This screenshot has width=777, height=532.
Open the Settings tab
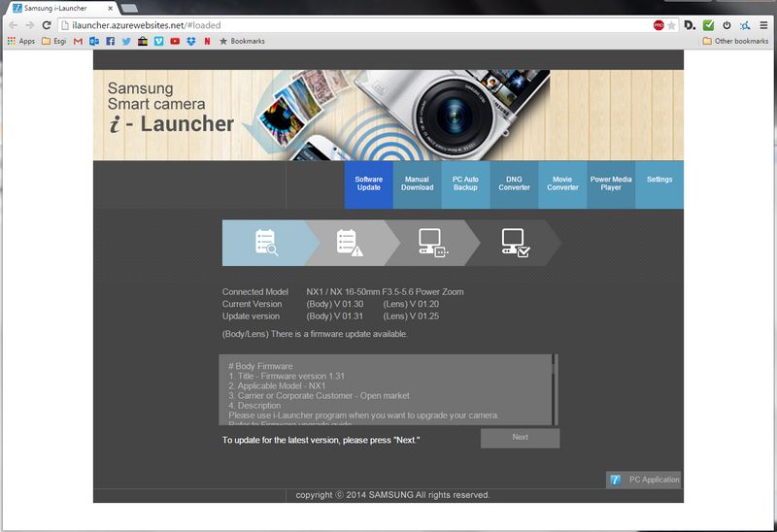[x=659, y=183]
